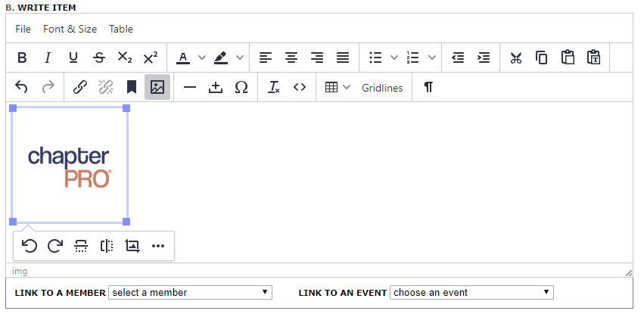Apply text color with the A icon

pyautogui.click(x=183, y=58)
